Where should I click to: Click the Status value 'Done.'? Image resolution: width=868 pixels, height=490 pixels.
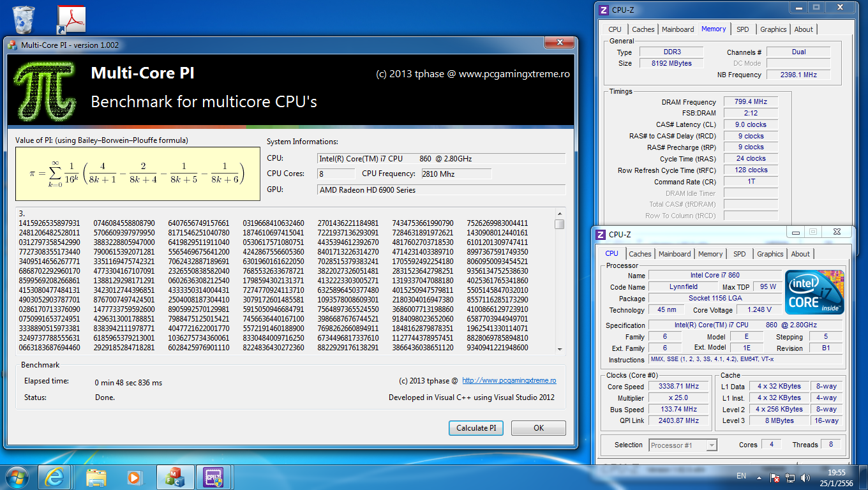105,397
